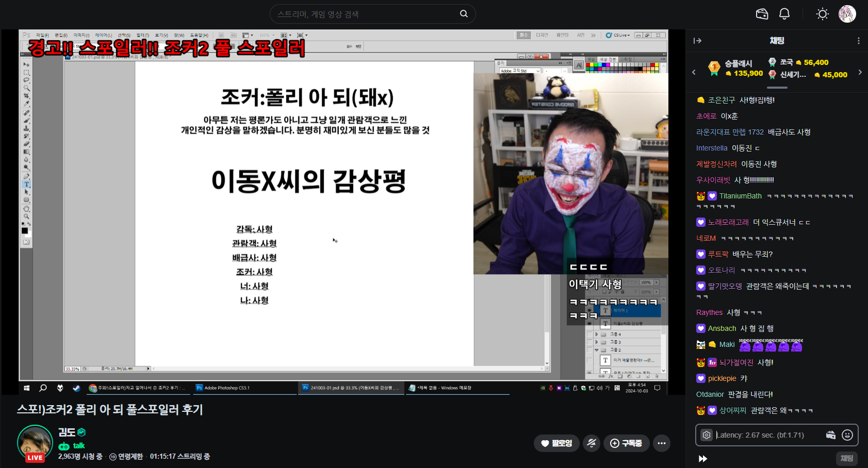The image size is (868, 468).
Task: Click the 구독중 subscription button
Action: (x=627, y=443)
